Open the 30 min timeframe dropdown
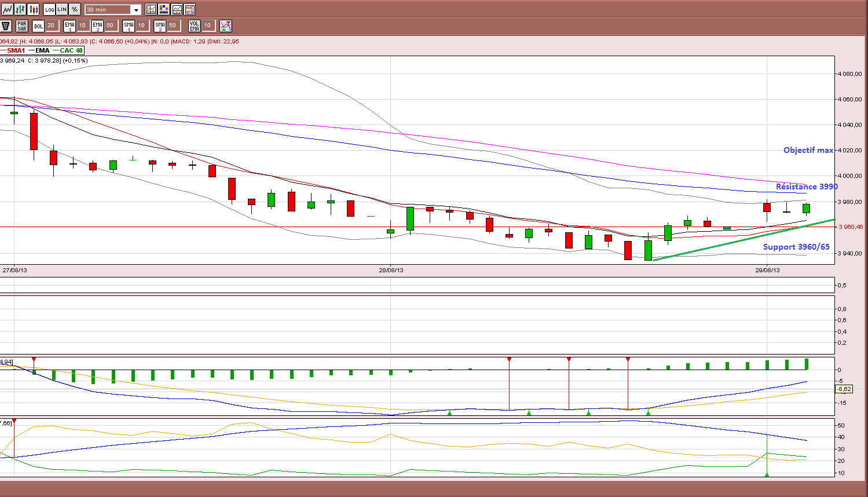Image resolution: width=868 pixels, height=497 pixels. coord(113,10)
